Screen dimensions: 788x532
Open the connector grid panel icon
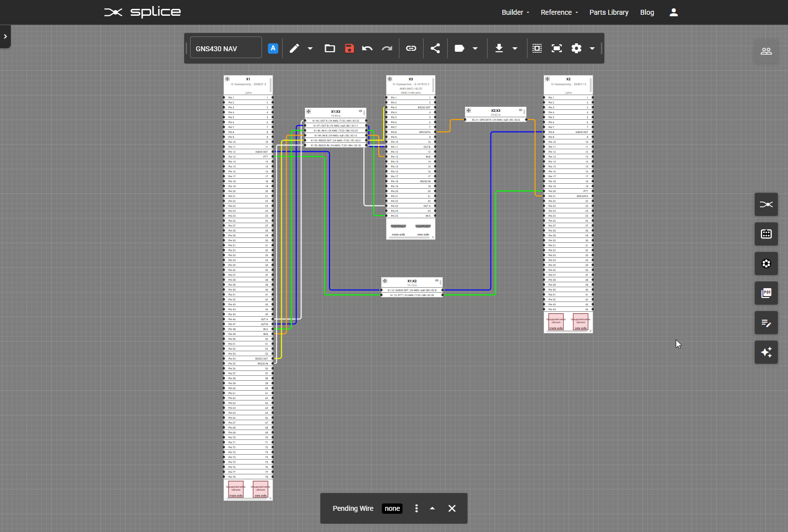766,234
